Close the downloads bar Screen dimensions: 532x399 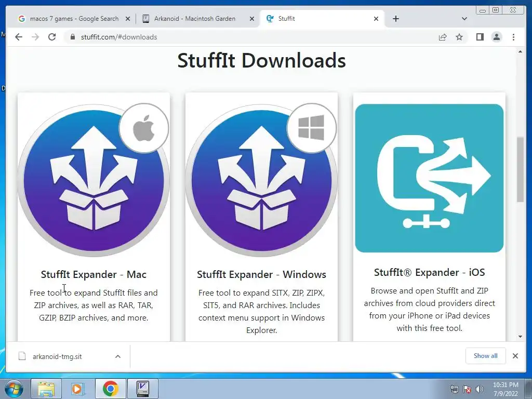(515, 355)
